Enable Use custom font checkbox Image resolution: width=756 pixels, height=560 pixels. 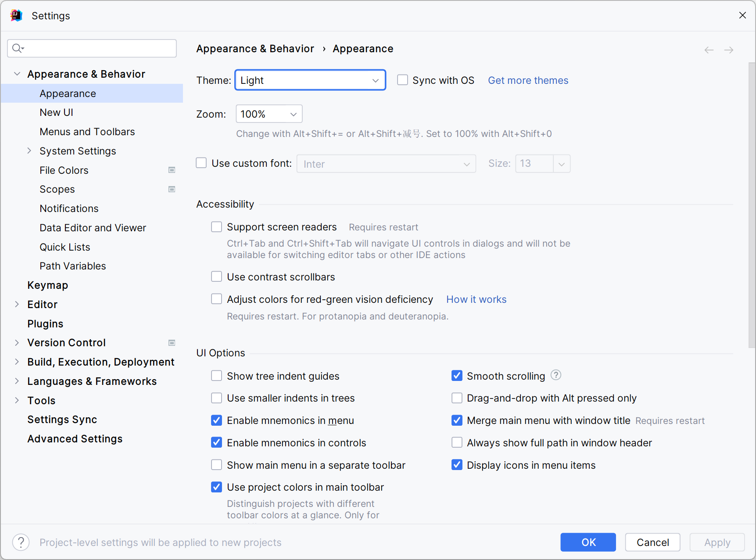click(201, 163)
